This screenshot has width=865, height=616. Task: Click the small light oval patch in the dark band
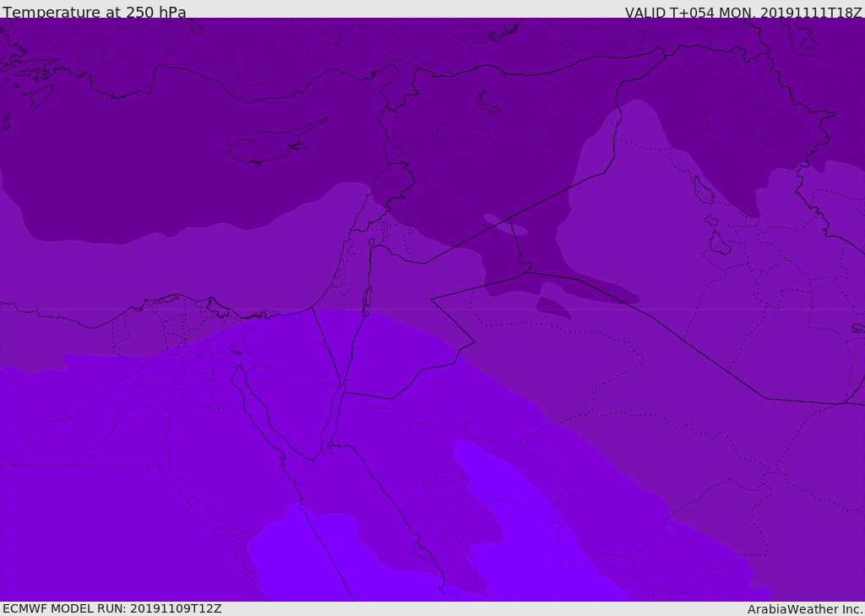tap(504, 225)
